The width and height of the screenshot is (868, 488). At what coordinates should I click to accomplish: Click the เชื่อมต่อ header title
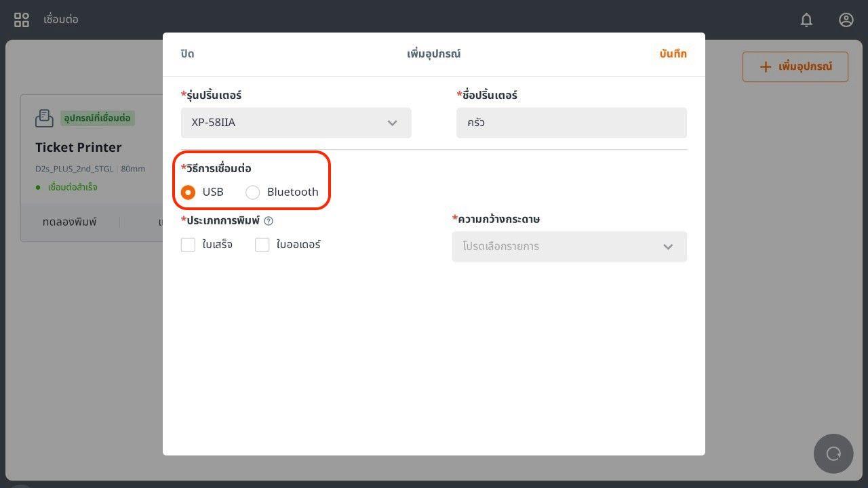(x=61, y=20)
